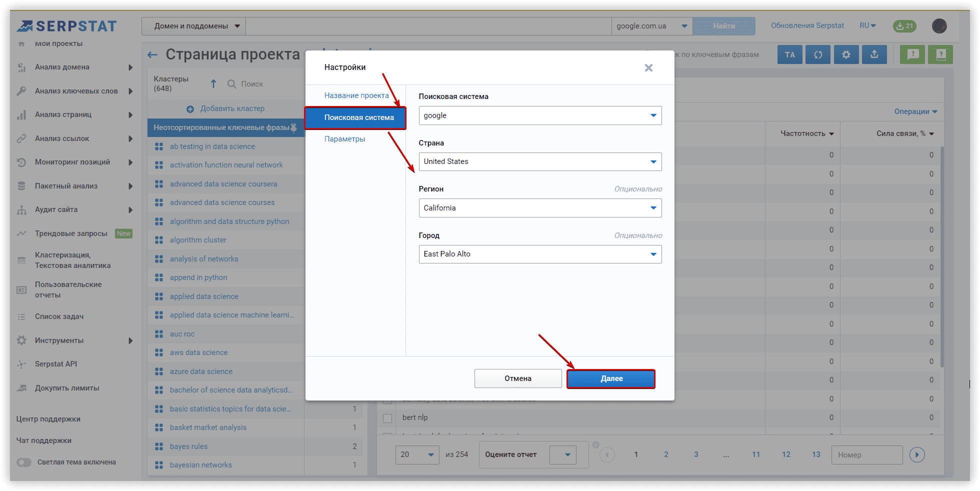Switch to the Параметры settings tab
The width and height of the screenshot is (980, 491).
[344, 139]
